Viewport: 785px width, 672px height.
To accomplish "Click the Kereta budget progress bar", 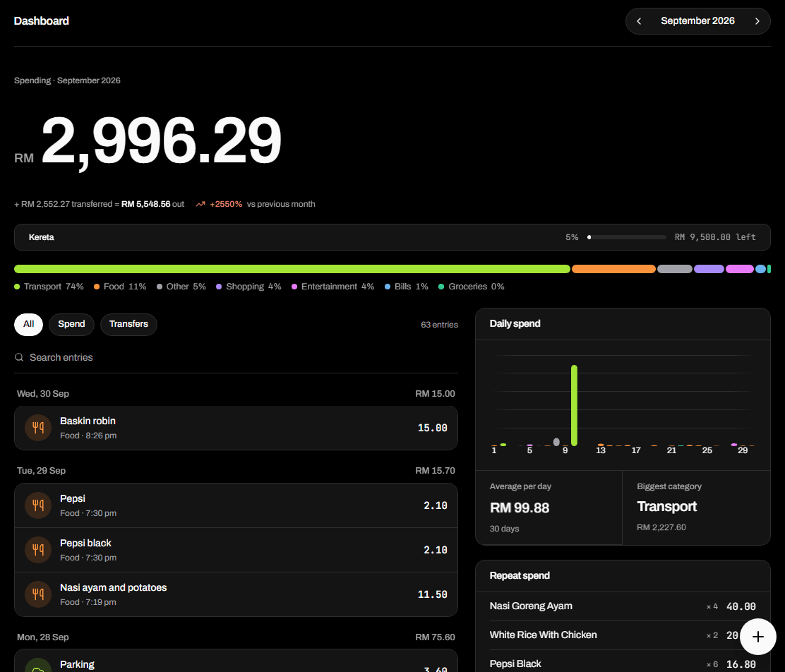I will [x=627, y=237].
